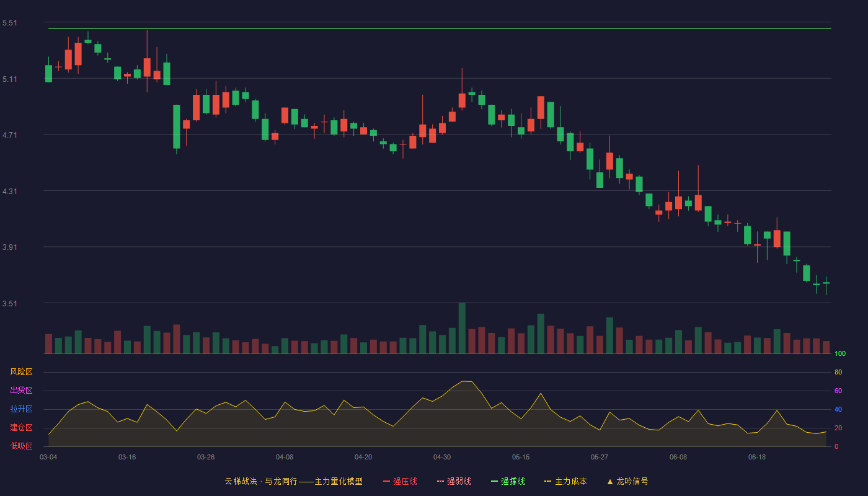Click the 06-18 date label
This screenshot has width=868, height=496.
757,457
